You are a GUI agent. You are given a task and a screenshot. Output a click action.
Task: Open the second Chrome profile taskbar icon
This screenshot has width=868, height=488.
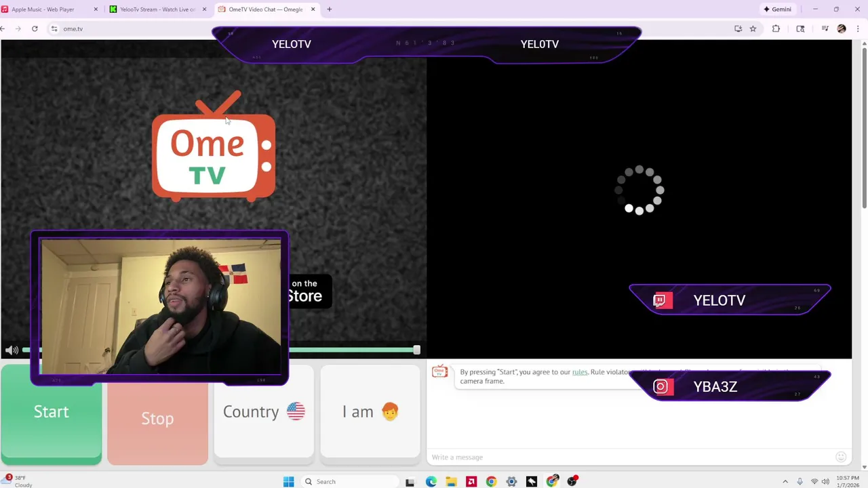(552, 481)
